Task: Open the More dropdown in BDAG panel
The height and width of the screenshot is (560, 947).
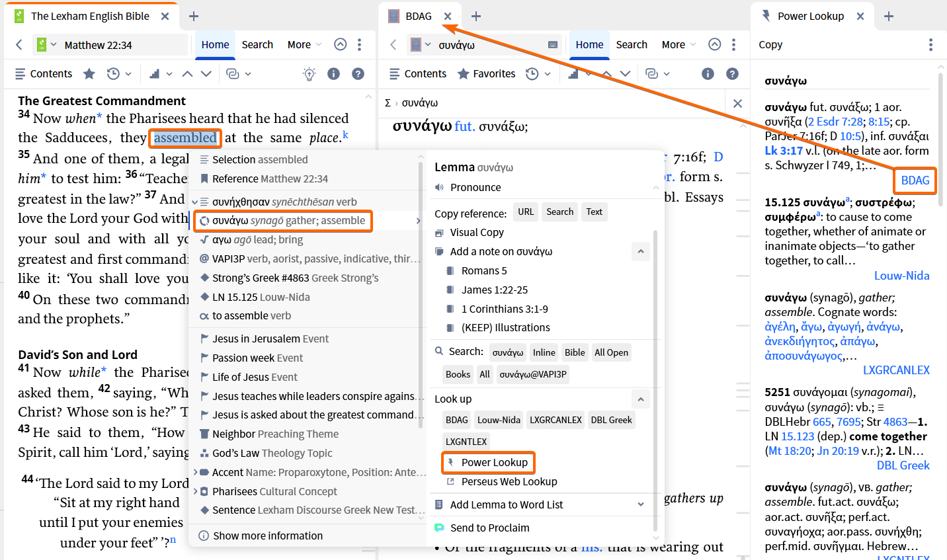Action: (x=679, y=44)
